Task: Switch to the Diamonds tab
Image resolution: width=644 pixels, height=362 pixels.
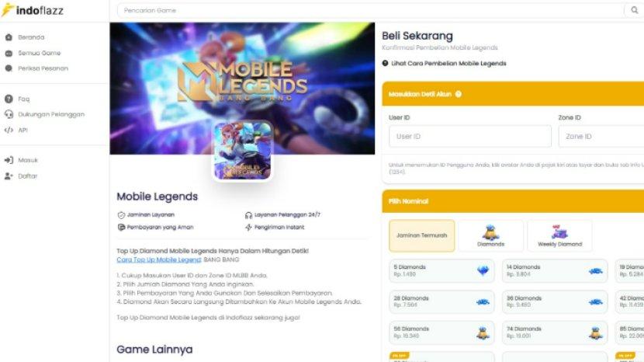Action: [490, 235]
